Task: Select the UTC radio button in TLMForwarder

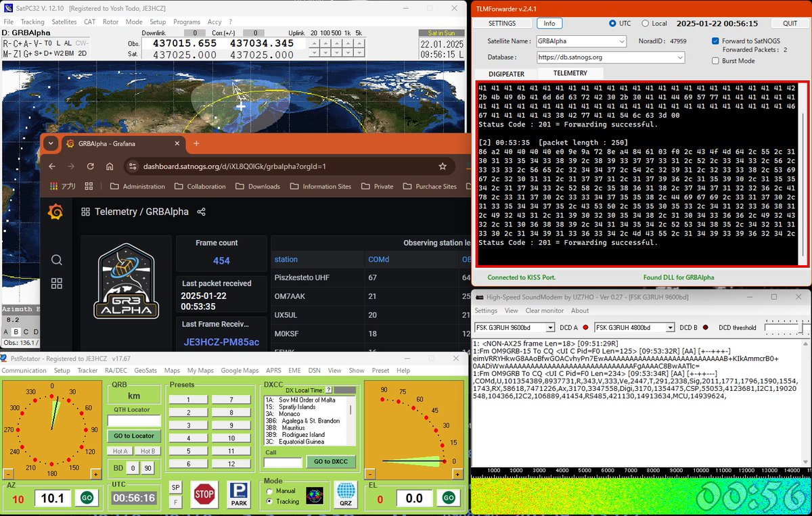Action: click(613, 23)
